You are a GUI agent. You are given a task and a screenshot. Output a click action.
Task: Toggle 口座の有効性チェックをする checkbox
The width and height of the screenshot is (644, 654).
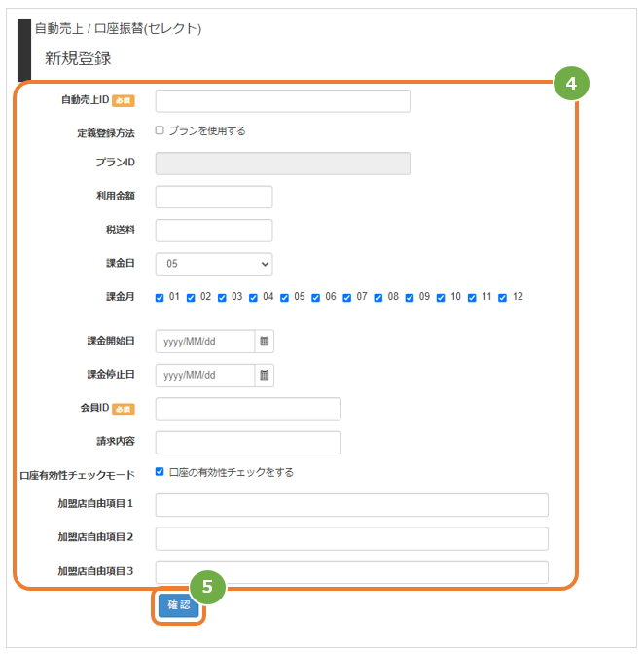tap(160, 471)
